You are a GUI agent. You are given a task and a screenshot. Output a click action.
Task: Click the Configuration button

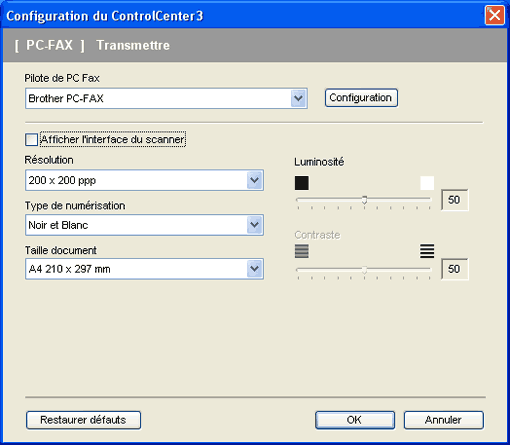click(361, 98)
